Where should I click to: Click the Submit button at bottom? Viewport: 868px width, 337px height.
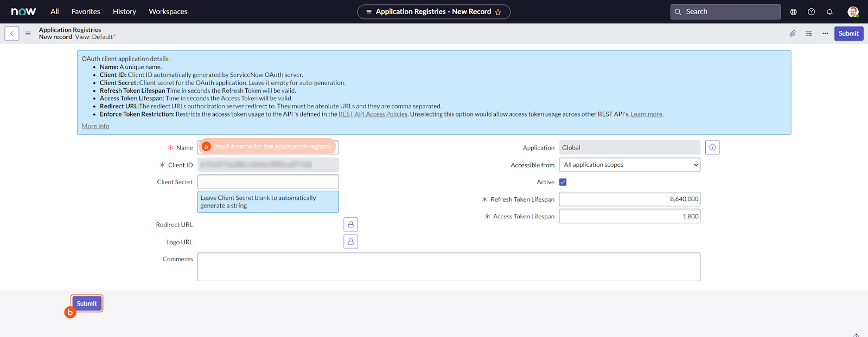(87, 303)
